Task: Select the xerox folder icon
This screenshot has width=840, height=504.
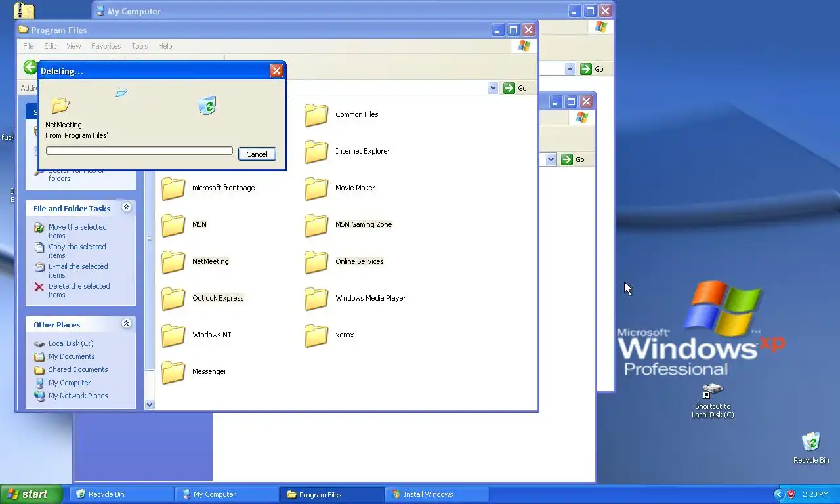Action: 316,335
